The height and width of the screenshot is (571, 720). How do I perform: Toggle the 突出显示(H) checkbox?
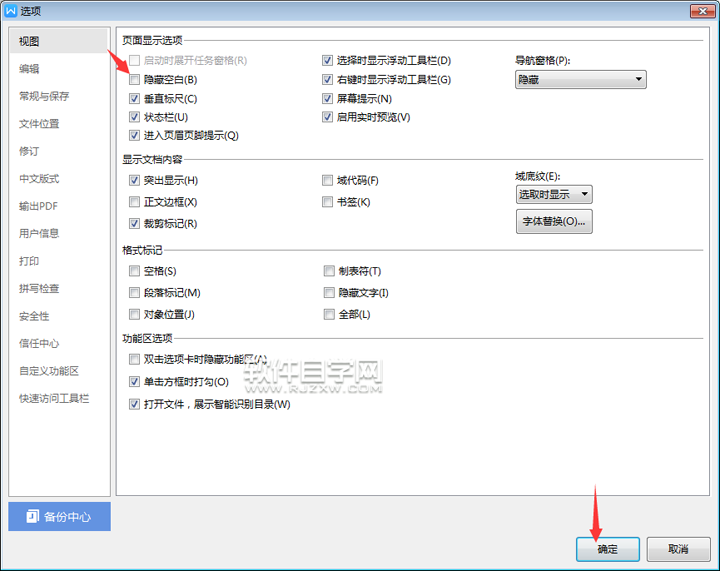pyautogui.click(x=134, y=180)
